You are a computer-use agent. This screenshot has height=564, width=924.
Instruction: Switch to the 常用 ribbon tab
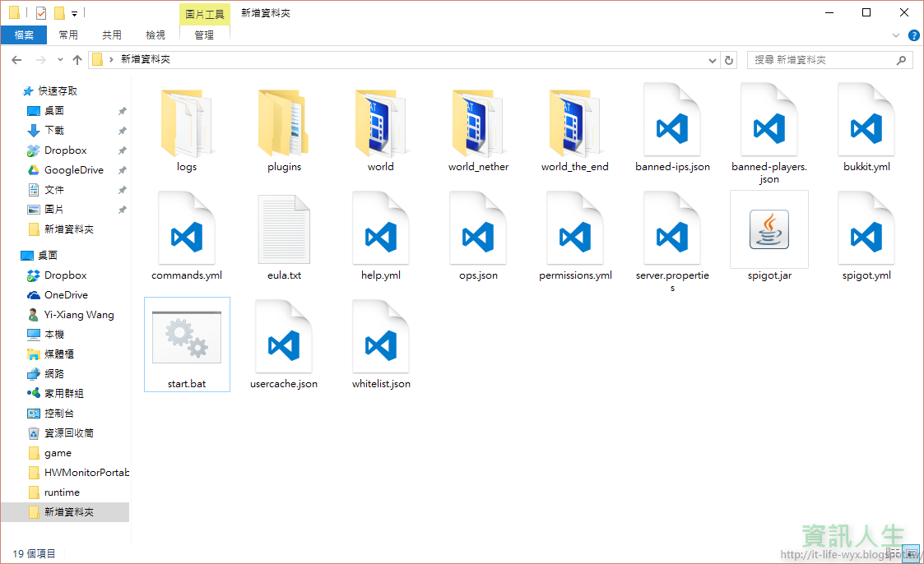(x=68, y=35)
